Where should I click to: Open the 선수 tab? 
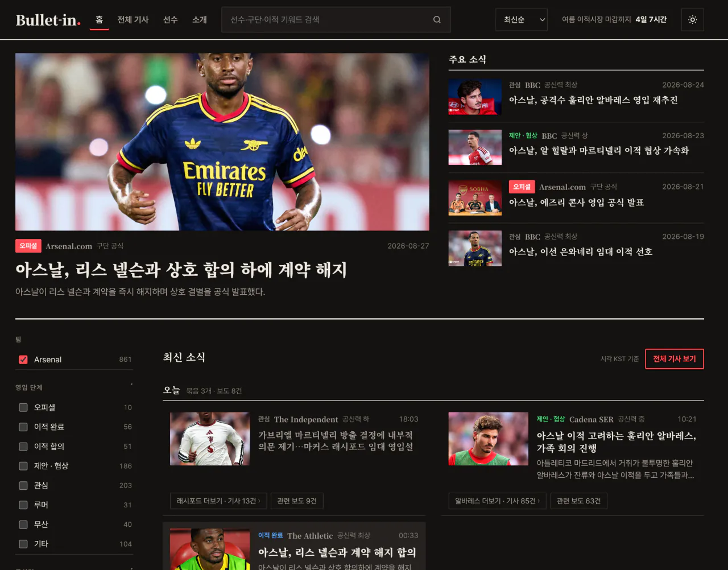tap(171, 20)
